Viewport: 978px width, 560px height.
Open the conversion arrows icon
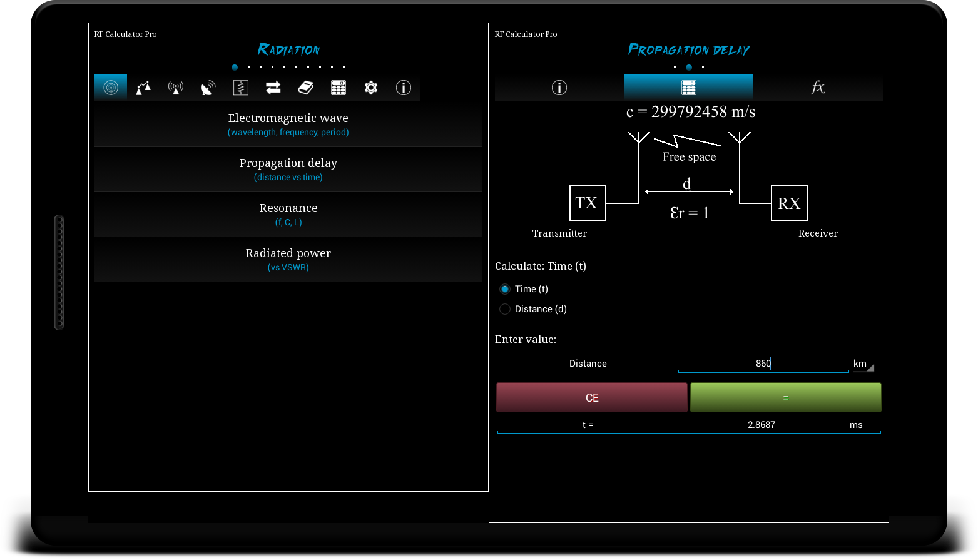273,88
